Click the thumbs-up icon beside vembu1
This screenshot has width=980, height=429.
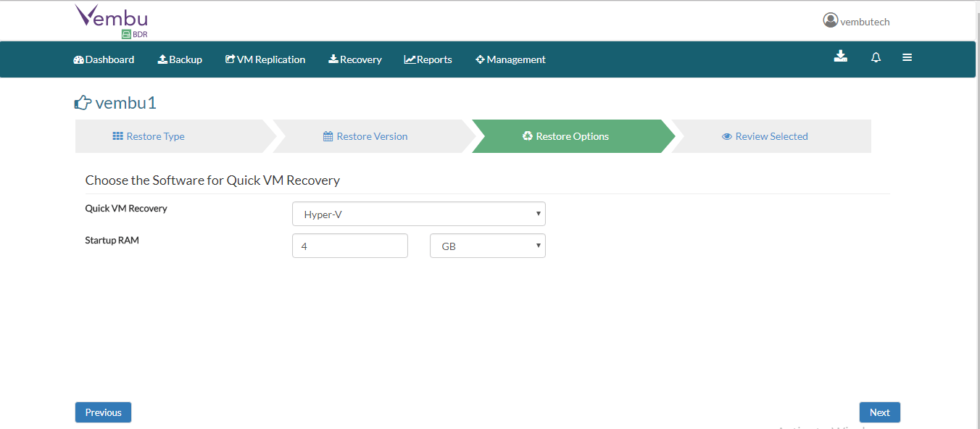click(x=83, y=103)
